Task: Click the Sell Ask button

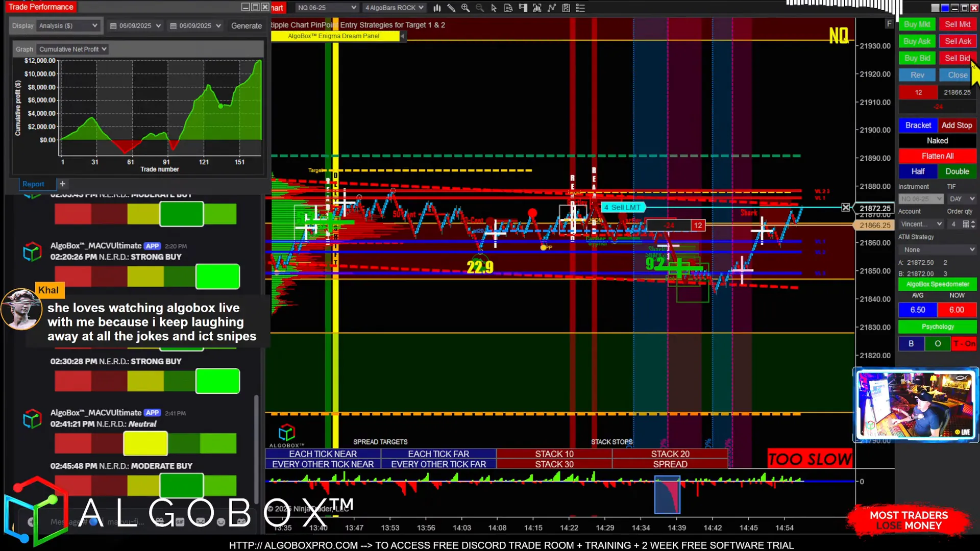Action: [958, 41]
